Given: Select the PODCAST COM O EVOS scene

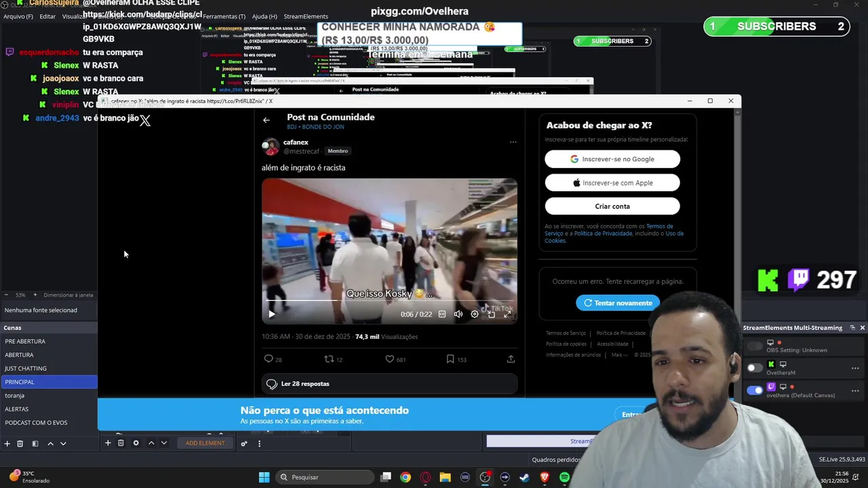Looking at the screenshot, I should point(49,423).
